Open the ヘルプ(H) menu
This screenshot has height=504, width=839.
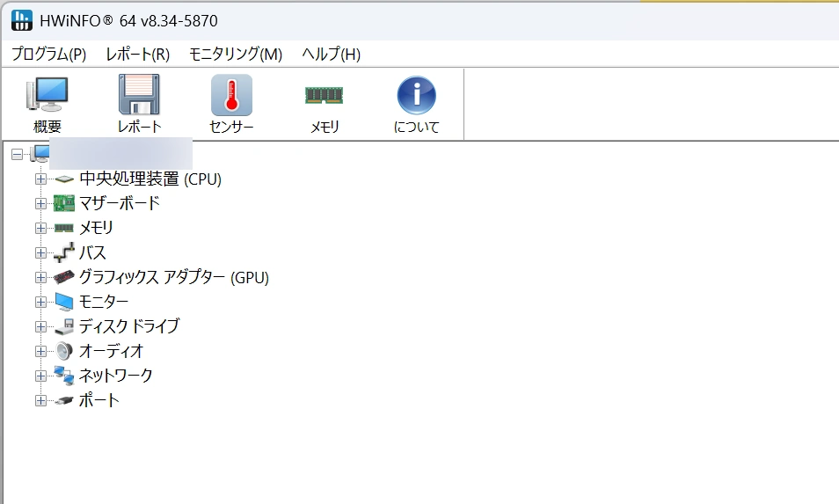(x=332, y=54)
